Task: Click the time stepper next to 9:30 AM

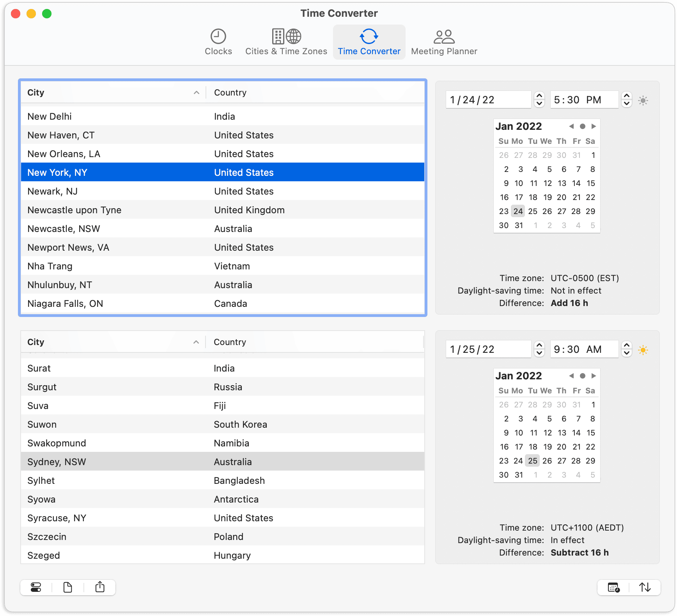Action: (627, 349)
